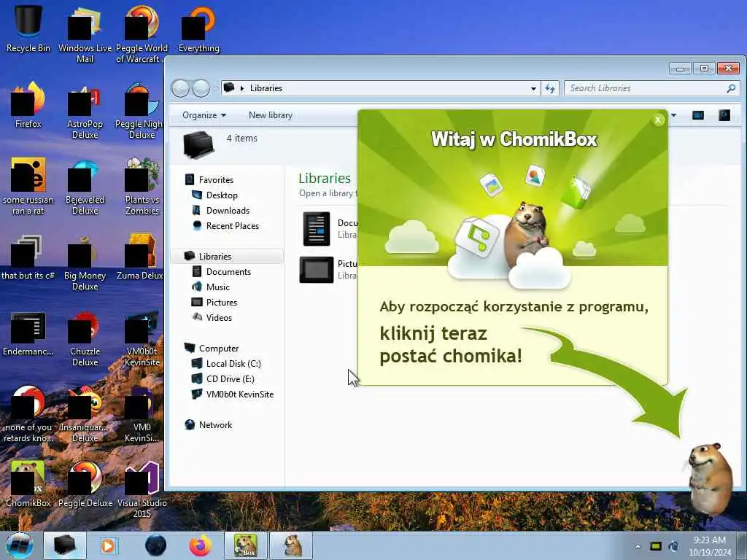Viewport: 747px width, 560px height.
Task: Open ChomikBox desktop shortcut
Action: click(28, 484)
